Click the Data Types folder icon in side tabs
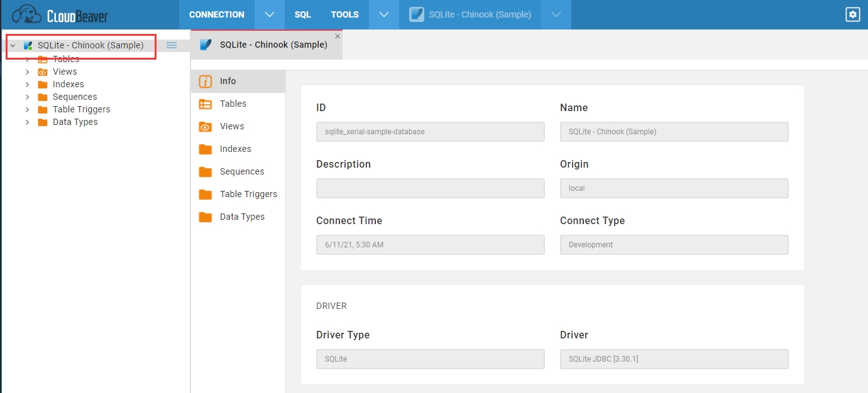 click(205, 217)
